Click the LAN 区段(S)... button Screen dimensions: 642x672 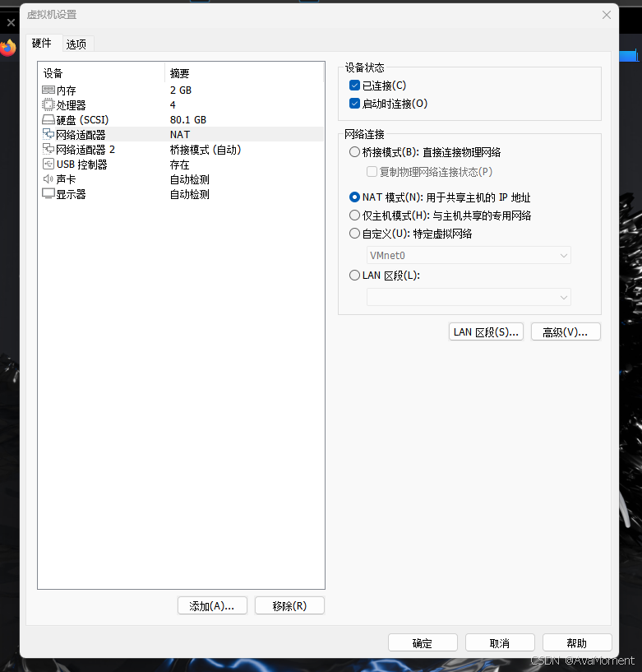(486, 332)
